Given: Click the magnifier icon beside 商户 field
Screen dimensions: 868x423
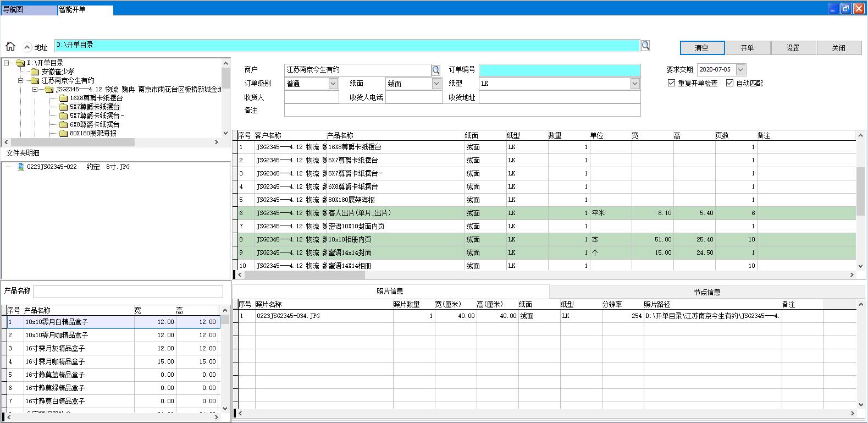Looking at the screenshot, I should point(436,70).
